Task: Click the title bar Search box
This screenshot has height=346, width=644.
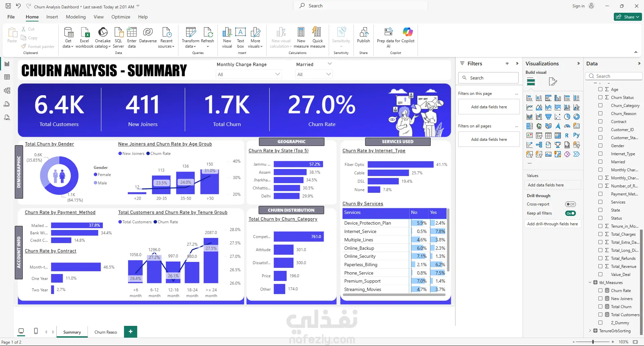Action: coord(361,6)
